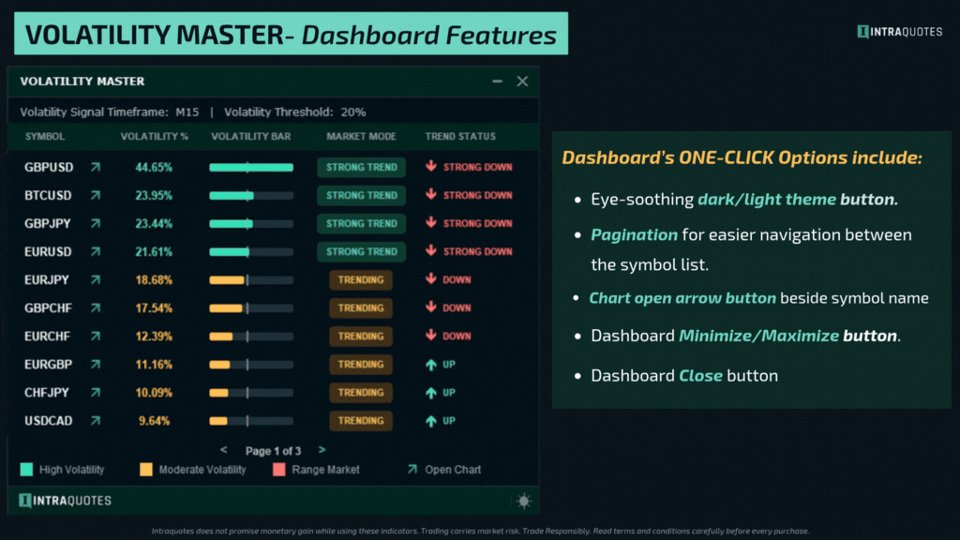Open chart arrow beside CHFJPY
This screenshot has height=540, width=960.
point(96,392)
